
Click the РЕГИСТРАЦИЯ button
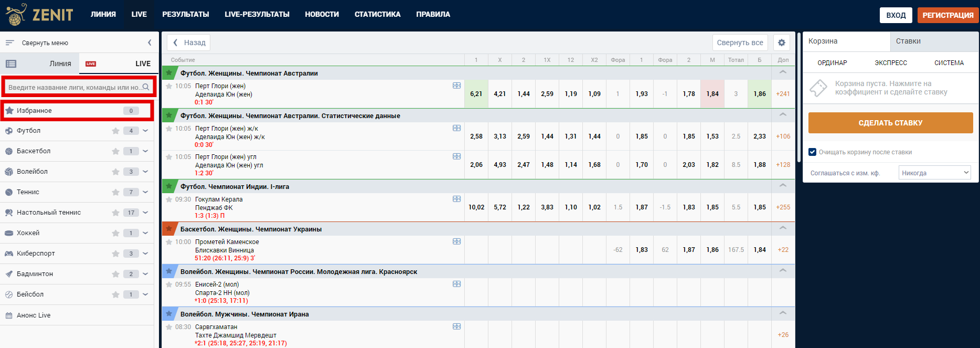click(947, 15)
